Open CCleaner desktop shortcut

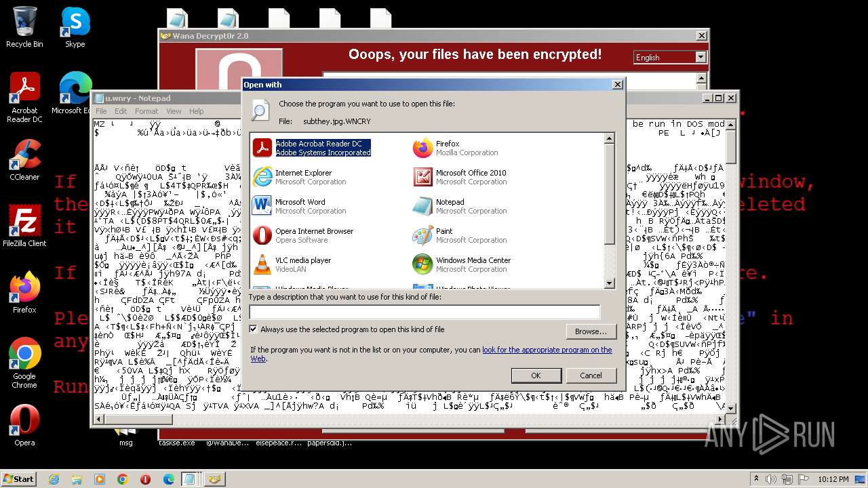[24, 160]
